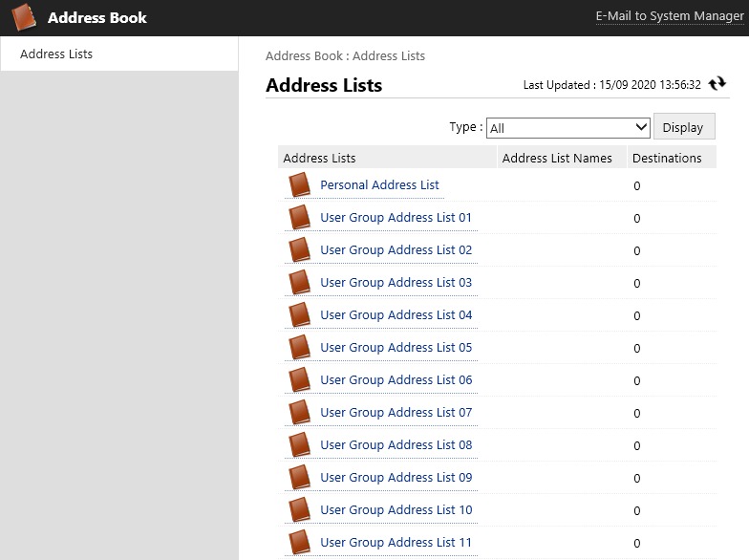Open User Group Address List 11 link

click(396, 543)
